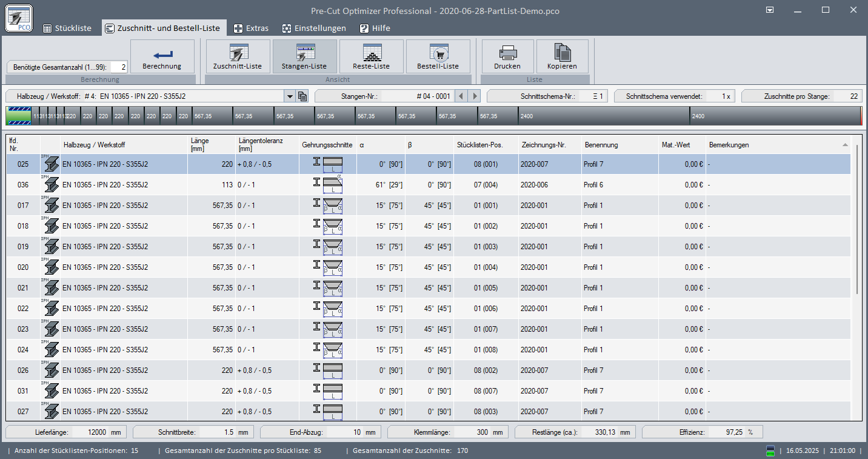This screenshot has width=868, height=459.
Task: Open the Stückliste tab
Action: coord(67,28)
